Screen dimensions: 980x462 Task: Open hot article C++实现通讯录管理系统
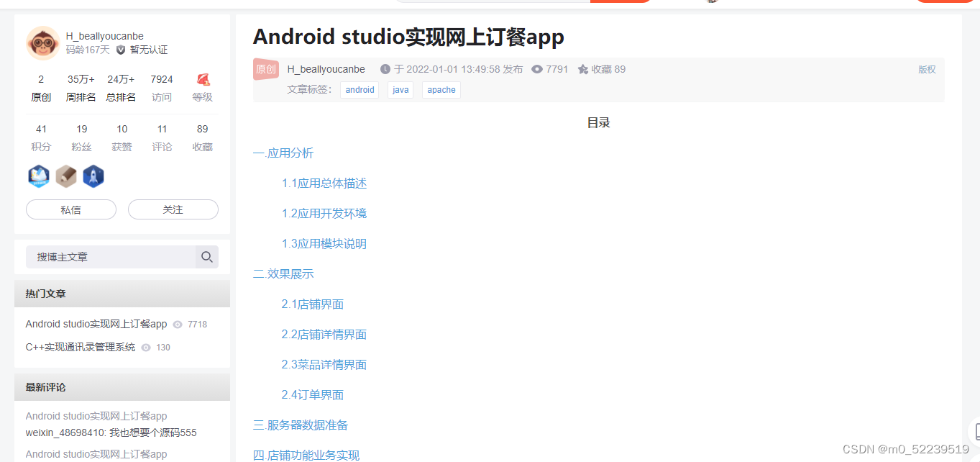click(x=81, y=348)
